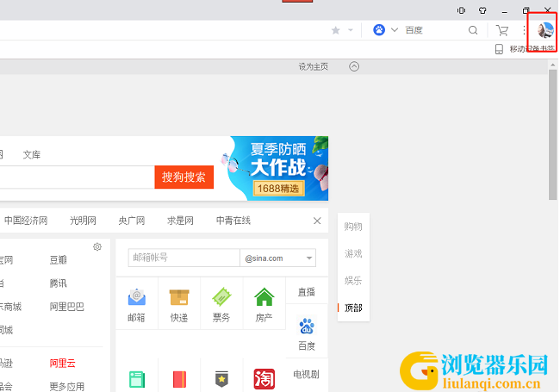Click the red book app icon
The image size is (560, 392).
179,379
